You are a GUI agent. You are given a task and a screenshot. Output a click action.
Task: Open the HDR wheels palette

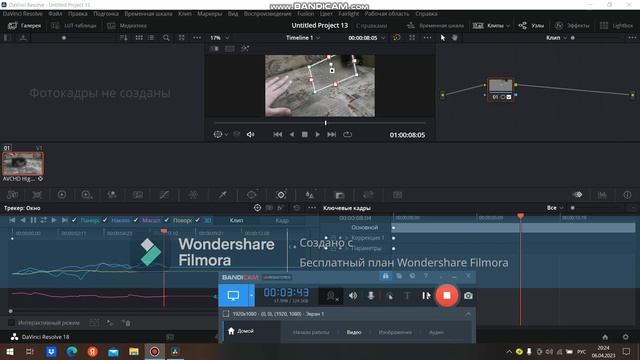point(87,195)
